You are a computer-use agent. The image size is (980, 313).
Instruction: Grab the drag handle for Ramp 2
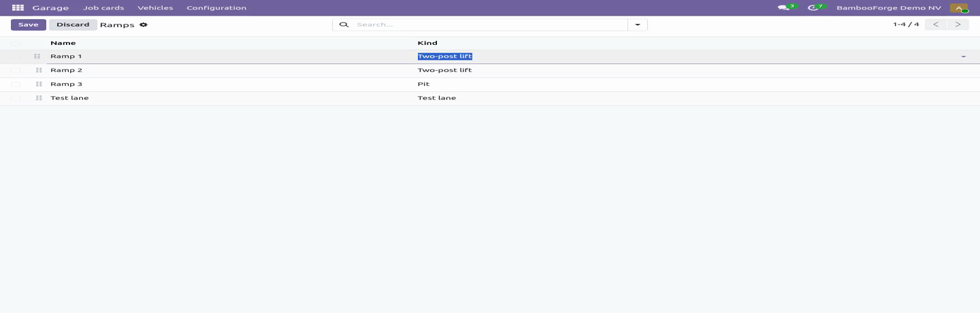37,70
